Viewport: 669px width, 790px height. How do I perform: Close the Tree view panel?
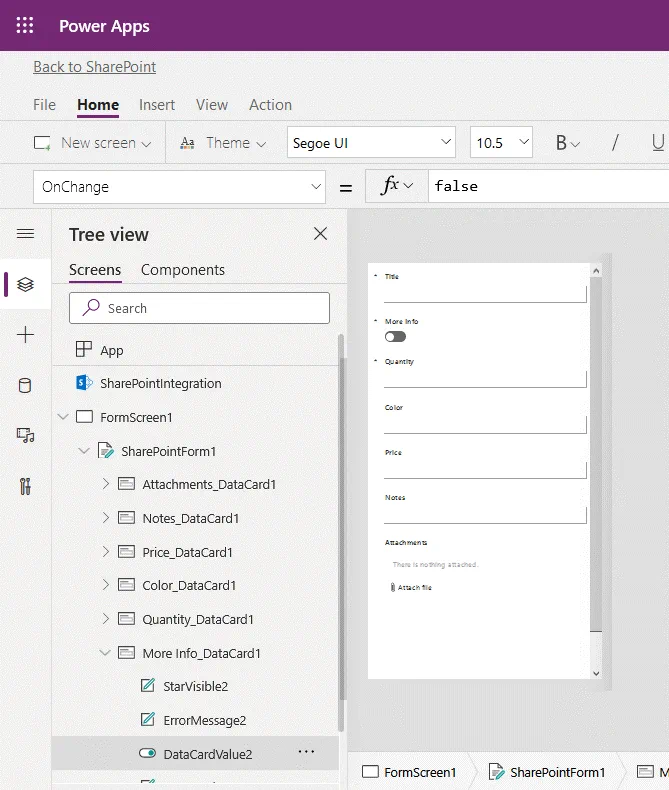coord(320,234)
